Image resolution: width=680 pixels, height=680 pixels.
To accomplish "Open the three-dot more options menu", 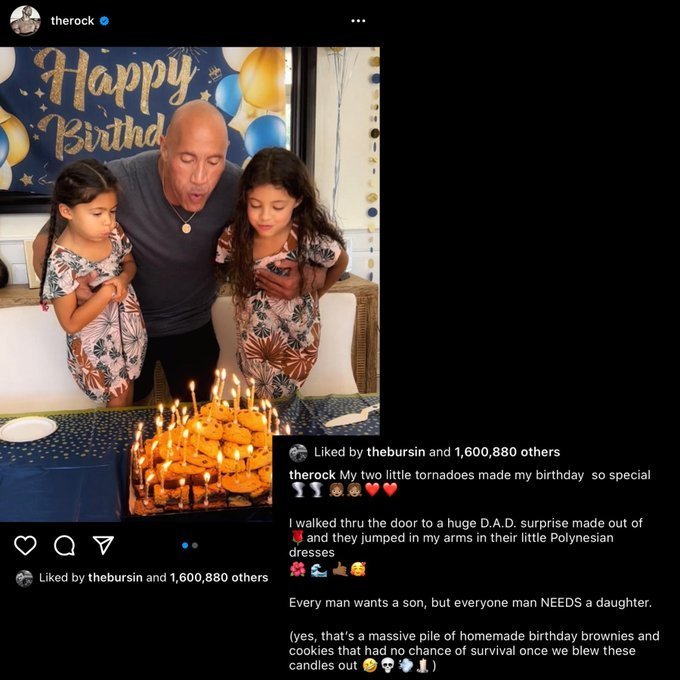I will [x=358, y=21].
